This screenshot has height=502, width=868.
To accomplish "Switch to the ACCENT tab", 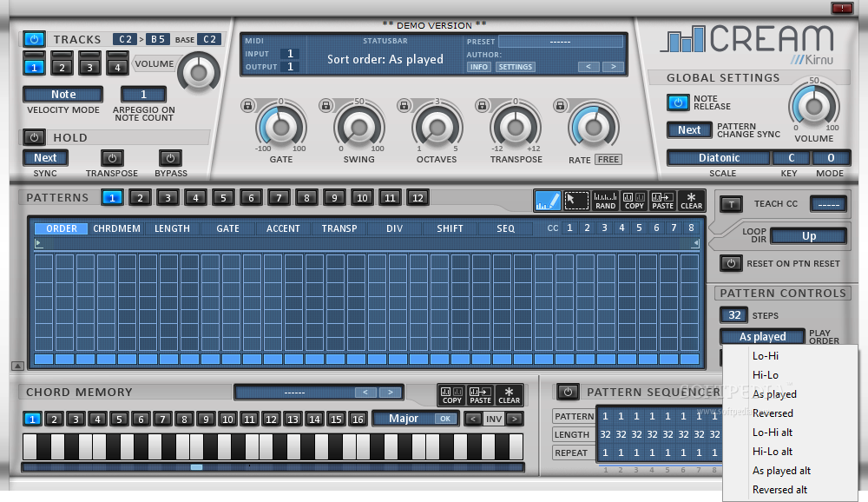I will 283,228.
